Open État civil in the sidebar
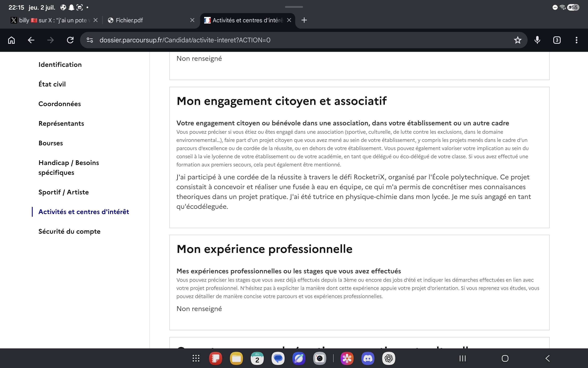Viewport: 588px width, 368px height. (52, 84)
